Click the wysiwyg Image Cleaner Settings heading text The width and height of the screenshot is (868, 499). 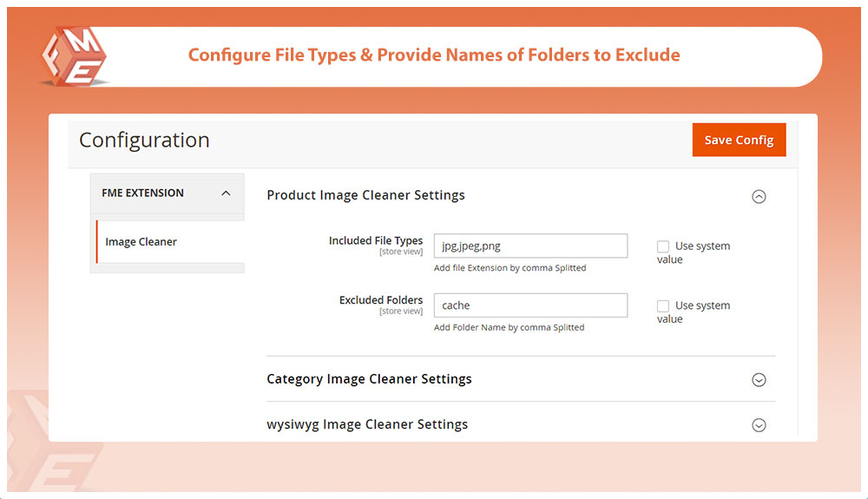point(367,424)
